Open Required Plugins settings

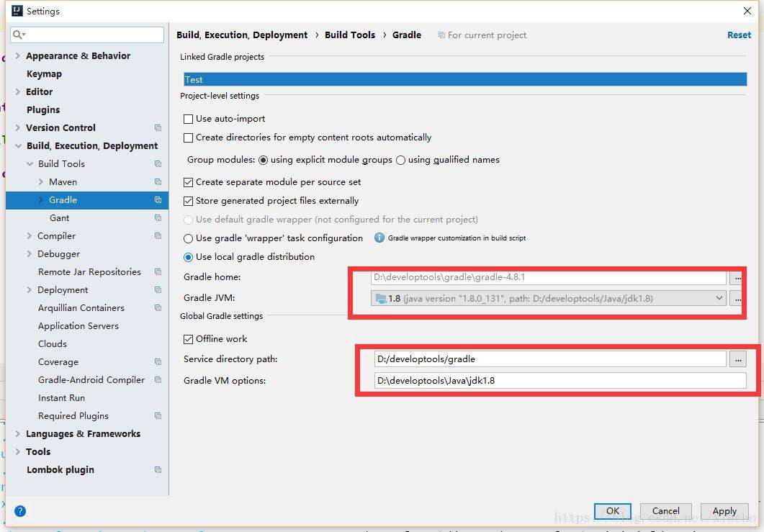[73, 416]
